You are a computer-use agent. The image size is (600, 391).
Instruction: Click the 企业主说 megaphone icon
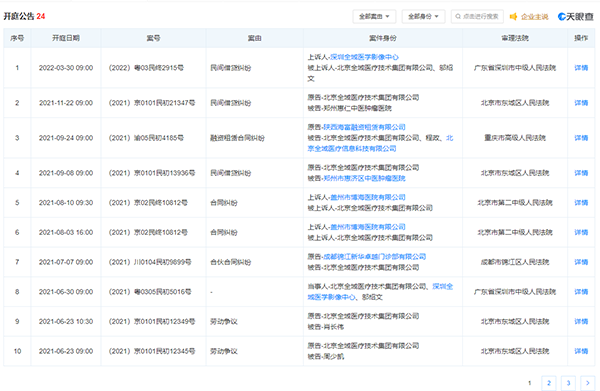[x=514, y=16]
